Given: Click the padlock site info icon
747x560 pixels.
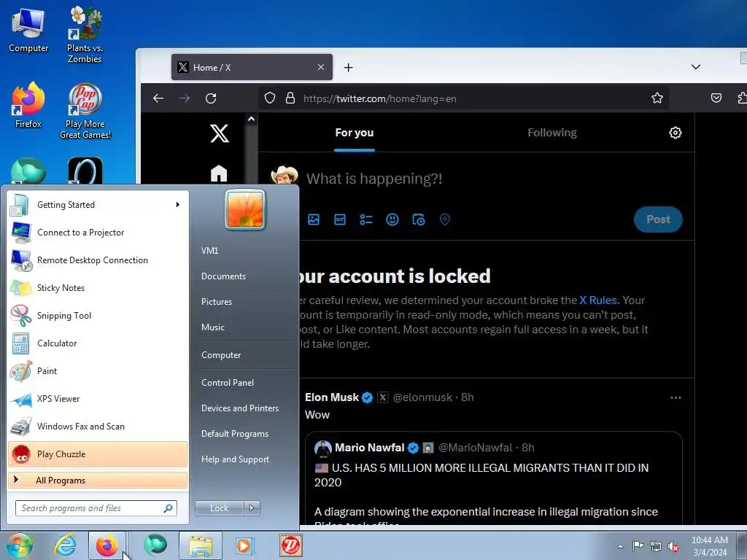Looking at the screenshot, I should coord(290,98).
